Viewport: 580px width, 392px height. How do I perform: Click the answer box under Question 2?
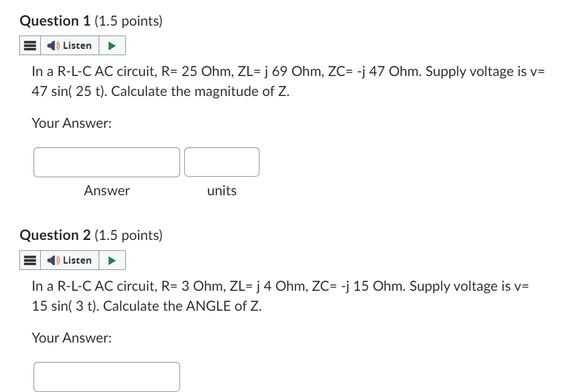click(107, 377)
